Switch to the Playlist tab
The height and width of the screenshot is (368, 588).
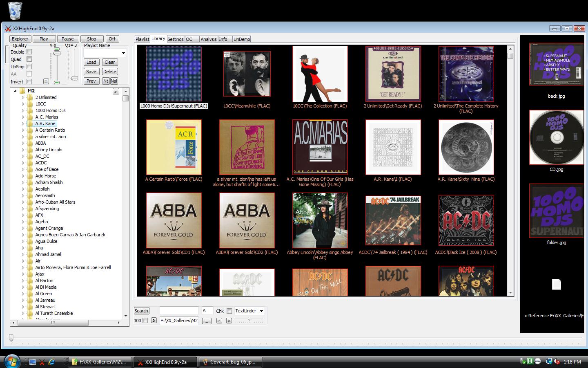(142, 39)
